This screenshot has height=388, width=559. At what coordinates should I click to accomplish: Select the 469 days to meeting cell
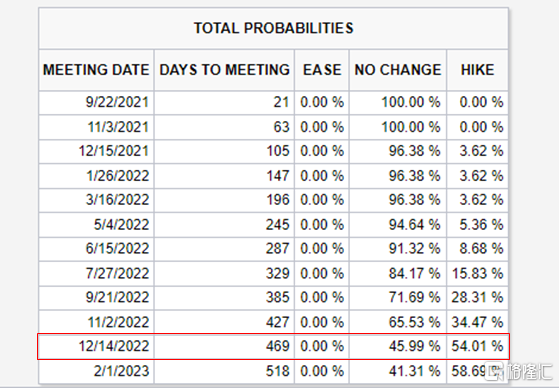tap(224, 346)
